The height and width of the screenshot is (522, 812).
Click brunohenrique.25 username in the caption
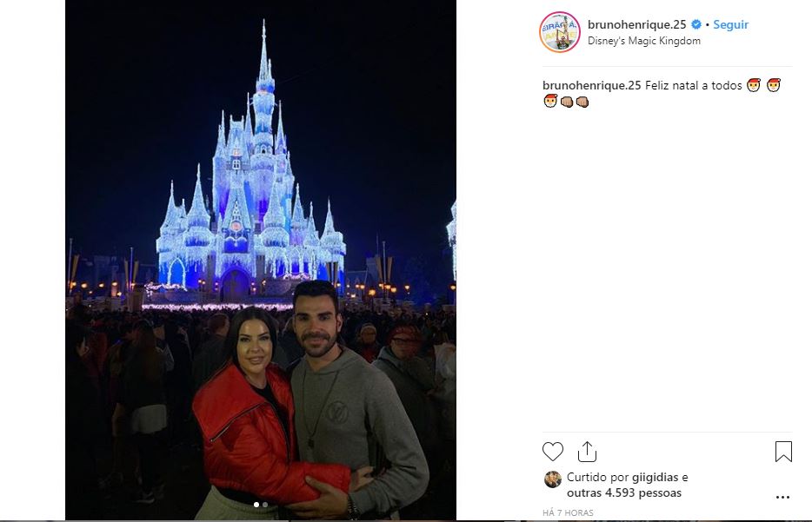pyautogui.click(x=592, y=85)
